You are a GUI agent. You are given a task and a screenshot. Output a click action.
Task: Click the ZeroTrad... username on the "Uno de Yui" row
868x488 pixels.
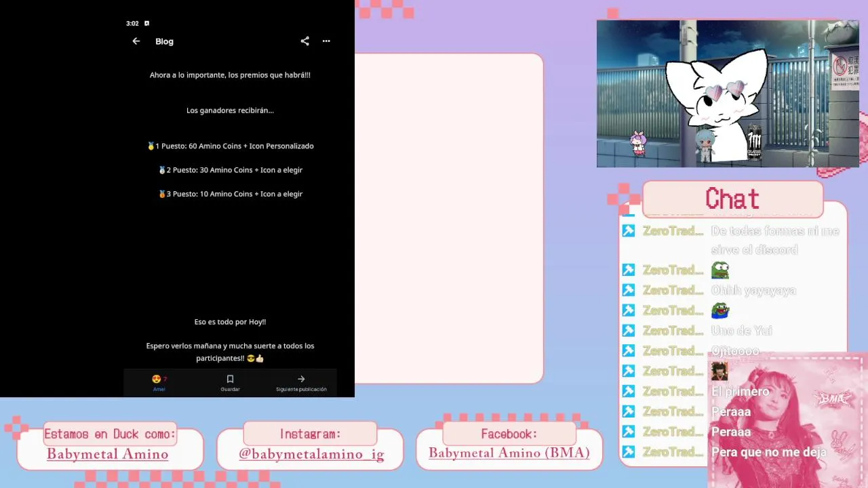tap(673, 331)
